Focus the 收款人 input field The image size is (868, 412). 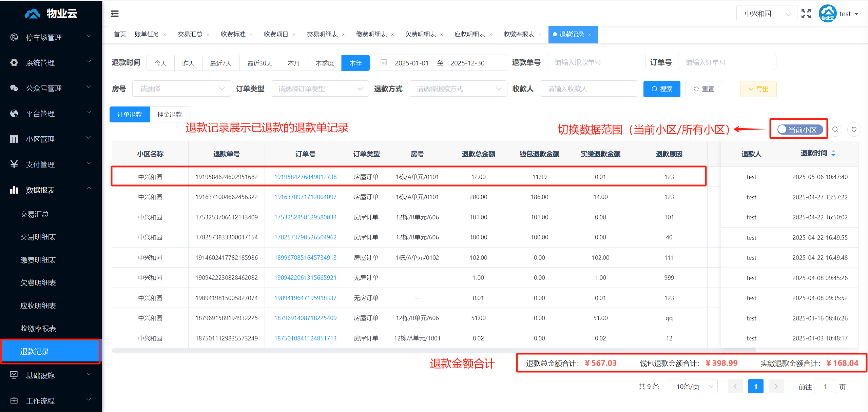(589, 89)
